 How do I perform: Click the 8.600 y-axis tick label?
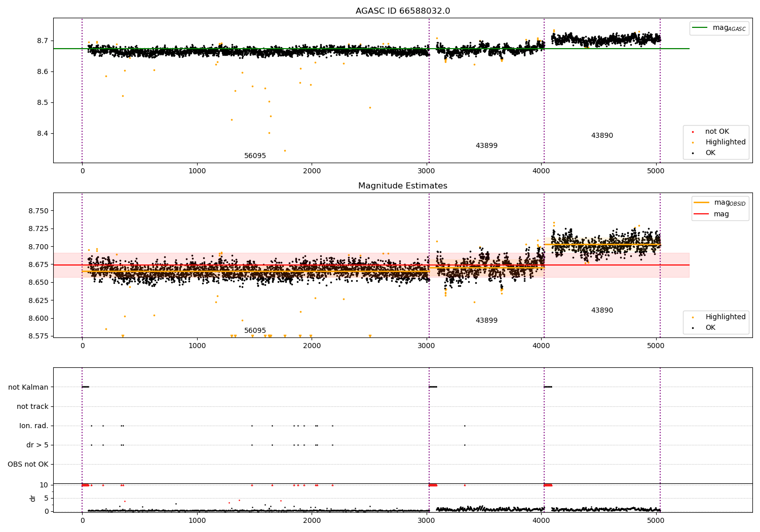click(40, 319)
